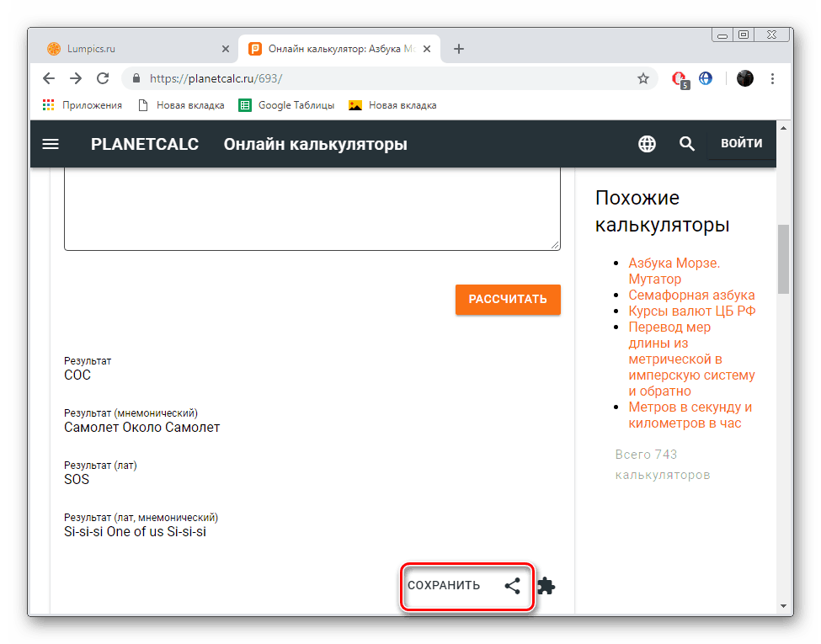Bookmark page with the star icon

tap(643, 78)
